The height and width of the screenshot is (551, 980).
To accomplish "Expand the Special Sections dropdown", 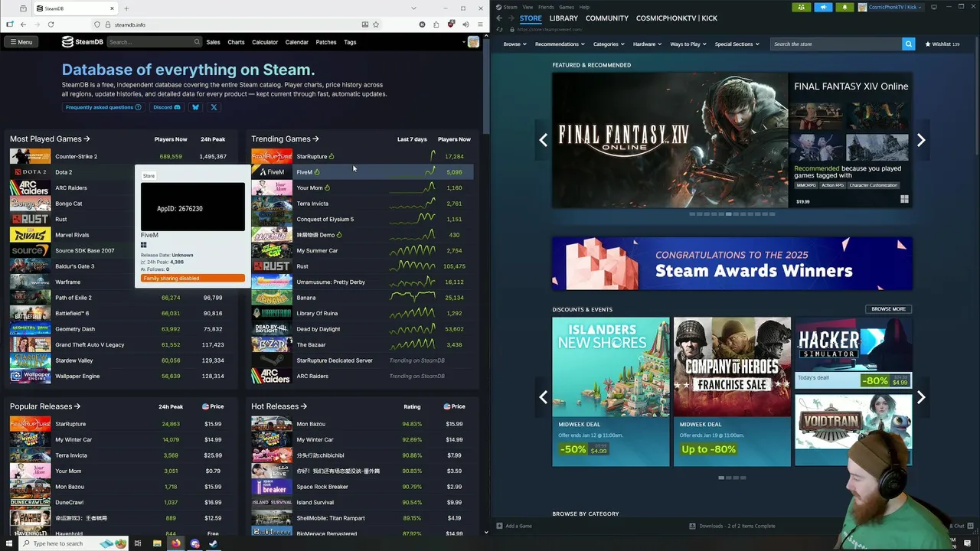I will [x=737, y=44].
